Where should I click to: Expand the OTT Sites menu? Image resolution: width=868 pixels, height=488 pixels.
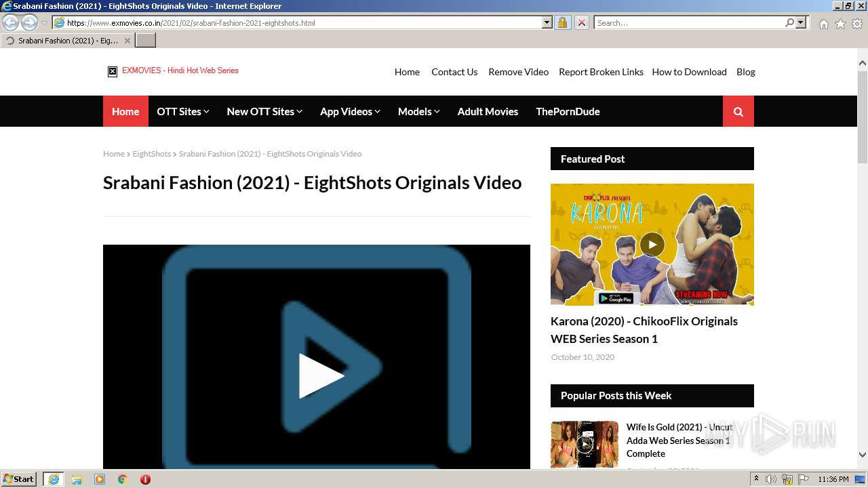(x=183, y=111)
